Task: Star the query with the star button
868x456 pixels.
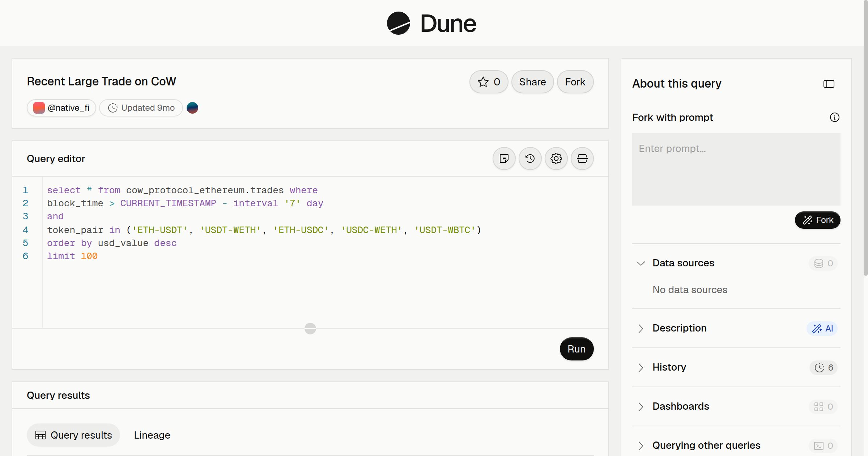Action: (x=489, y=82)
